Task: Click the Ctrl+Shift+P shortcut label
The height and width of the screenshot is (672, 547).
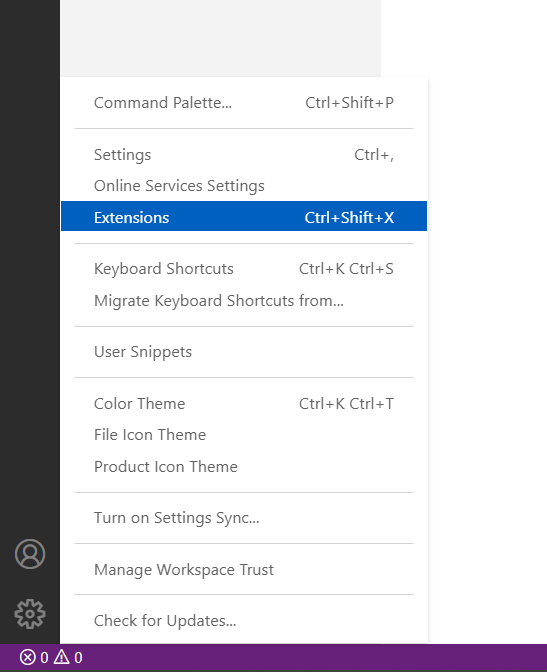Action: 349,103
